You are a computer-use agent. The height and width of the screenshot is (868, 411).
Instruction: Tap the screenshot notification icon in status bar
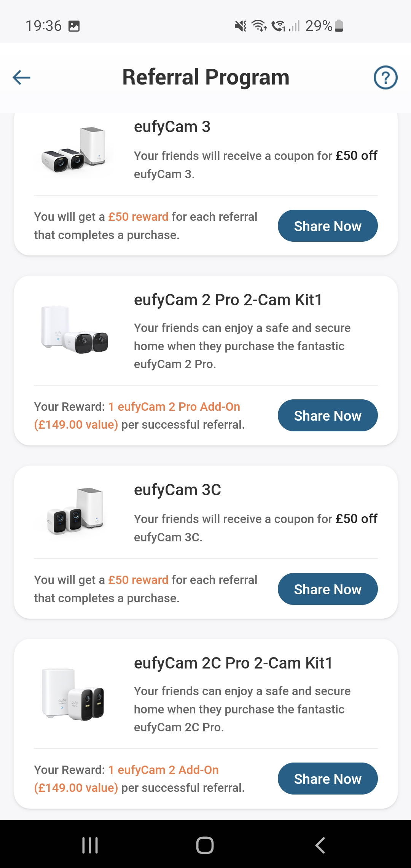click(x=74, y=26)
